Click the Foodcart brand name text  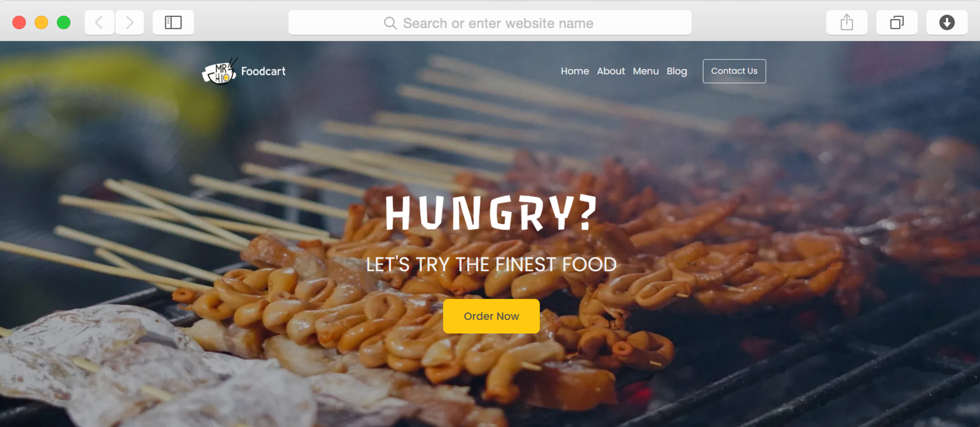click(x=263, y=72)
